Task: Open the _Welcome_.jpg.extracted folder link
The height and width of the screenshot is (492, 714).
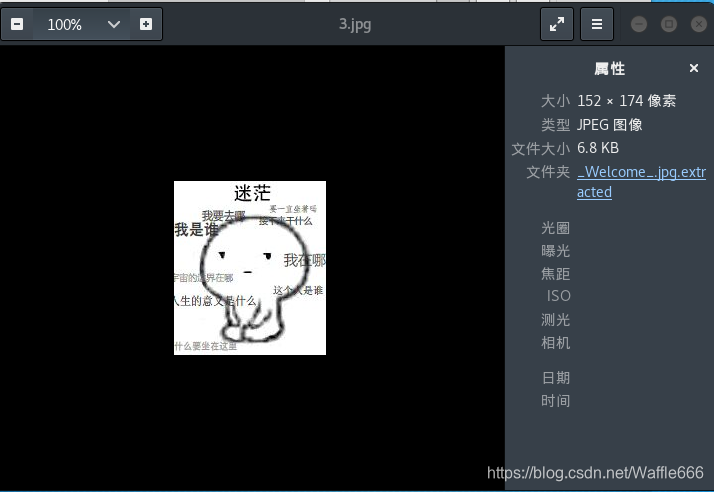Action: coord(641,182)
